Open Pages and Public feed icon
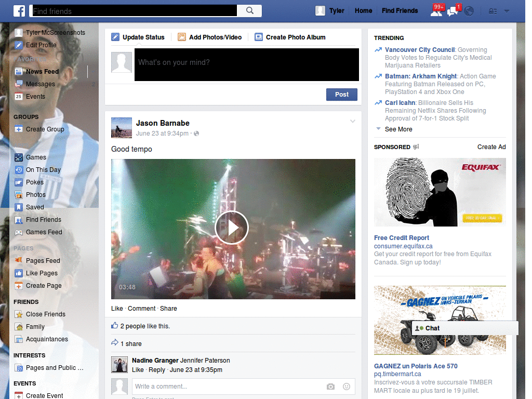 pos(19,368)
